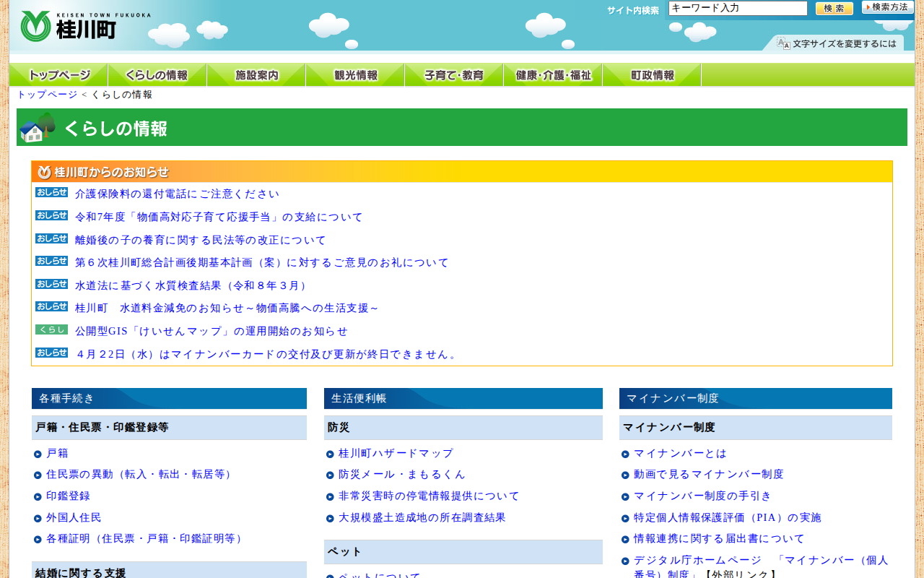Click the 各種手続き section header
Screen dimensions: 924x578
[x=169, y=399]
